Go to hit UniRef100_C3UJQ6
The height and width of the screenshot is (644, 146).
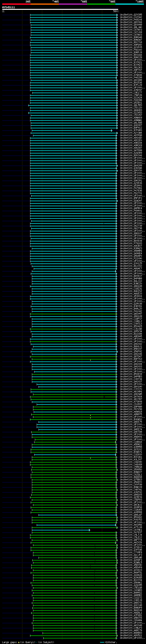click(131, 329)
